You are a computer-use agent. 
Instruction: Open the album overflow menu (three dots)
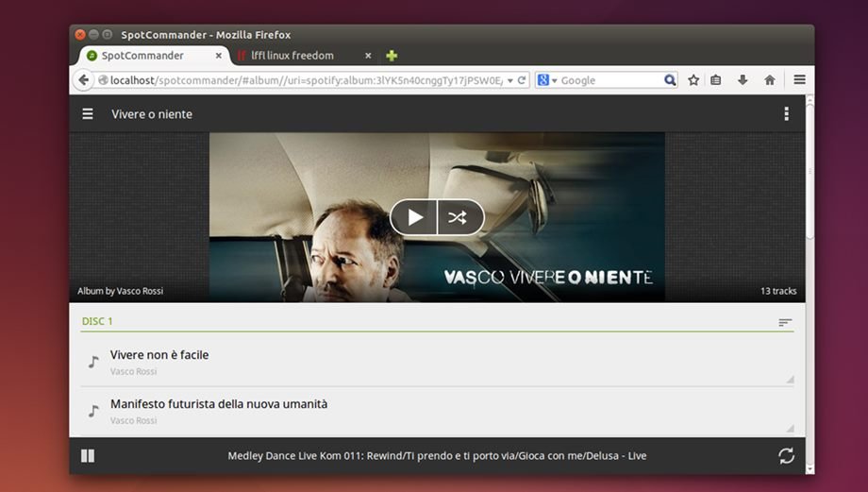point(786,114)
